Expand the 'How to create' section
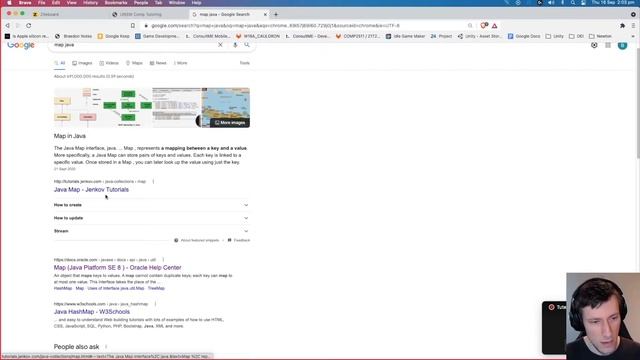Screen dimensions: 640x360 coord(151,205)
